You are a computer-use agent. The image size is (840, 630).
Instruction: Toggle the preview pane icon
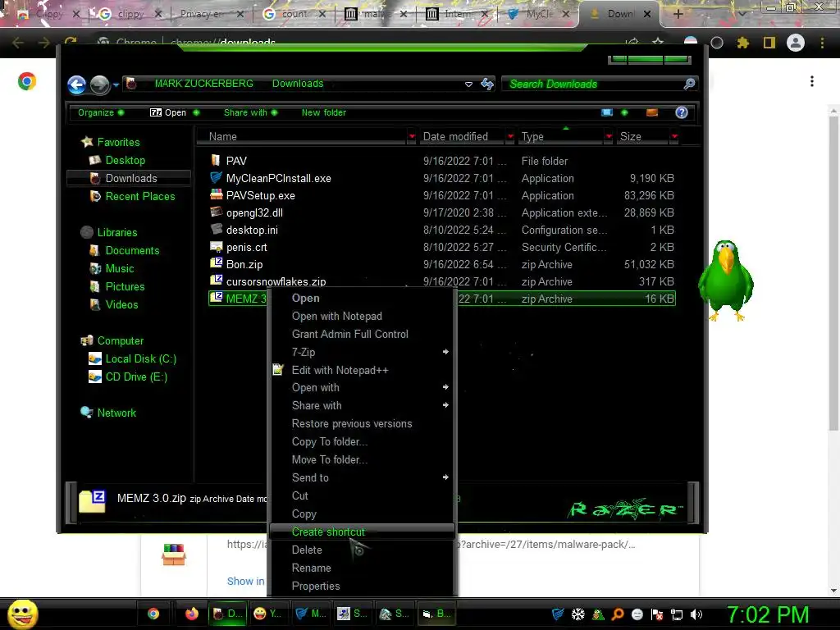coord(652,112)
